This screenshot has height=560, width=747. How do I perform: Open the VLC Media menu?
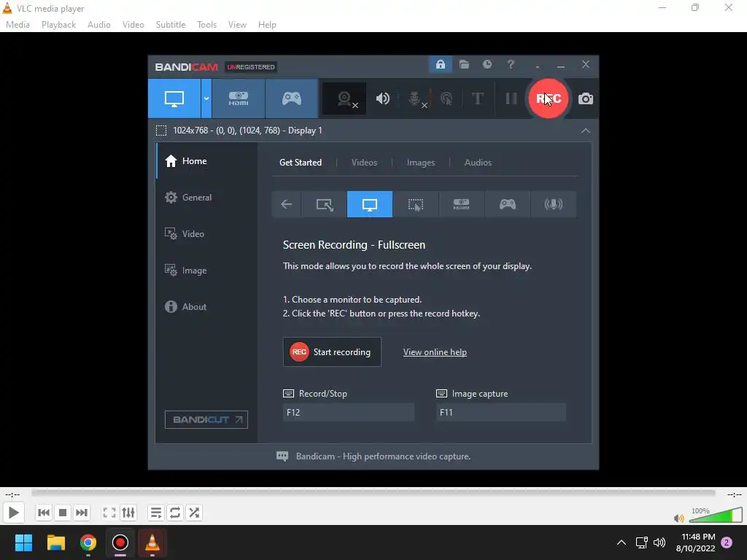click(18, 24)
